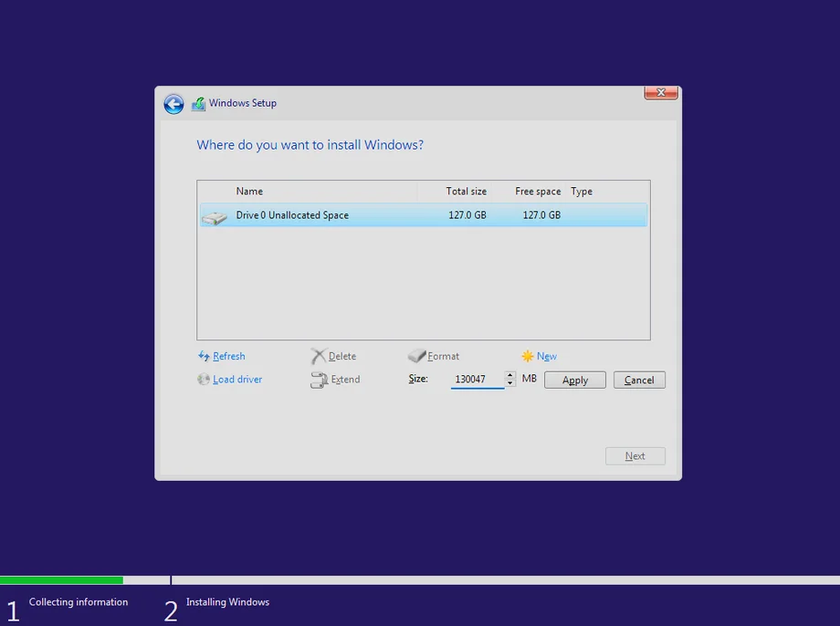
Task: Click the Load driver disc icon
Action: (x=204, y=380)
